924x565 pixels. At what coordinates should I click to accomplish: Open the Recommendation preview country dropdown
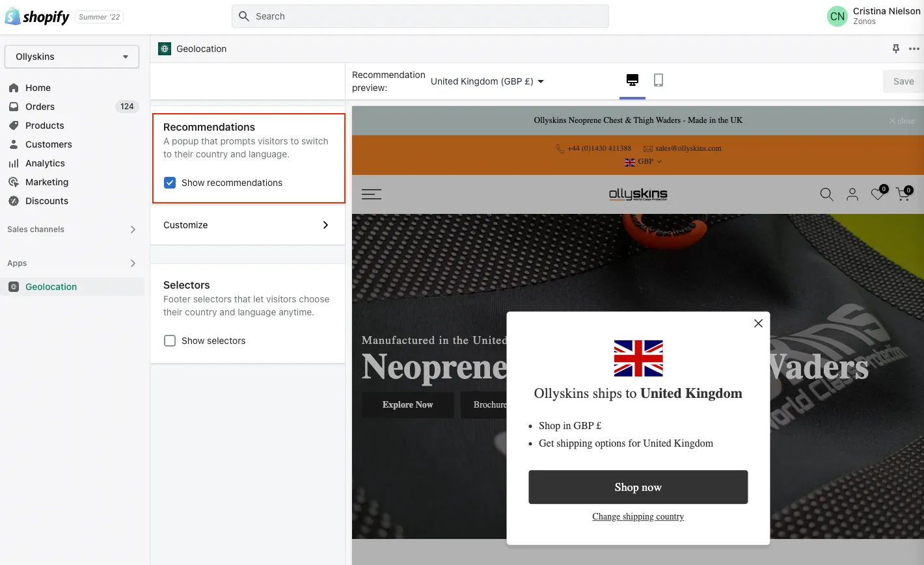point(487,81)
